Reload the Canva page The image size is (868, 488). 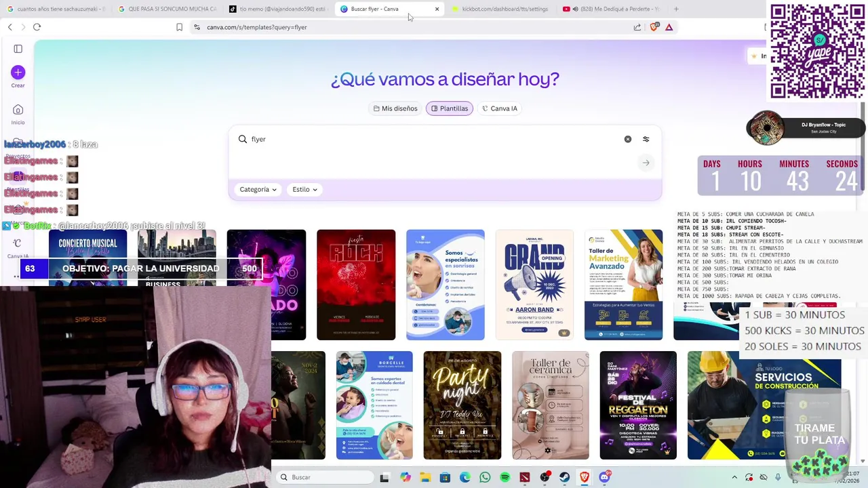[x=37, y=27]
